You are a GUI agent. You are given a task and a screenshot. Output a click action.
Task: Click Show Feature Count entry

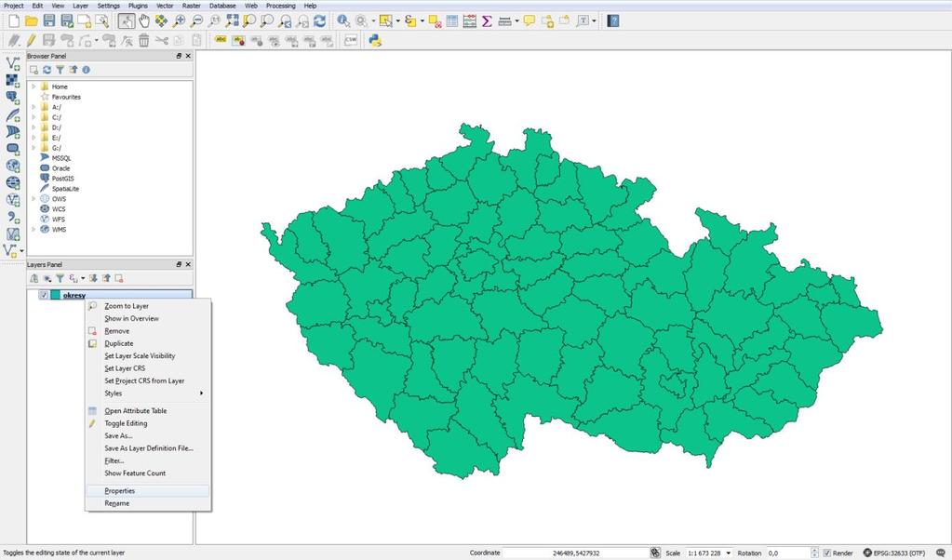point(148,473)
